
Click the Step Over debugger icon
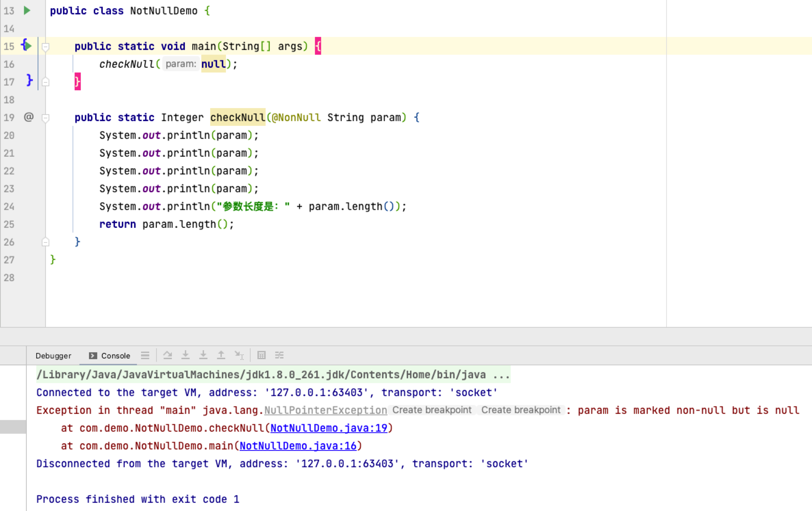167,355
